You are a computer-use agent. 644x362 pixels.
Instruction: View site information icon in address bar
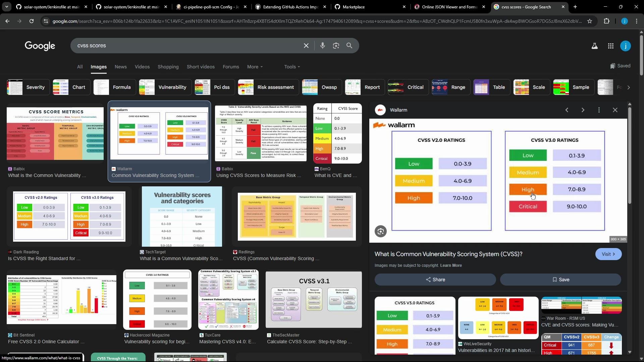pos(46,21)
